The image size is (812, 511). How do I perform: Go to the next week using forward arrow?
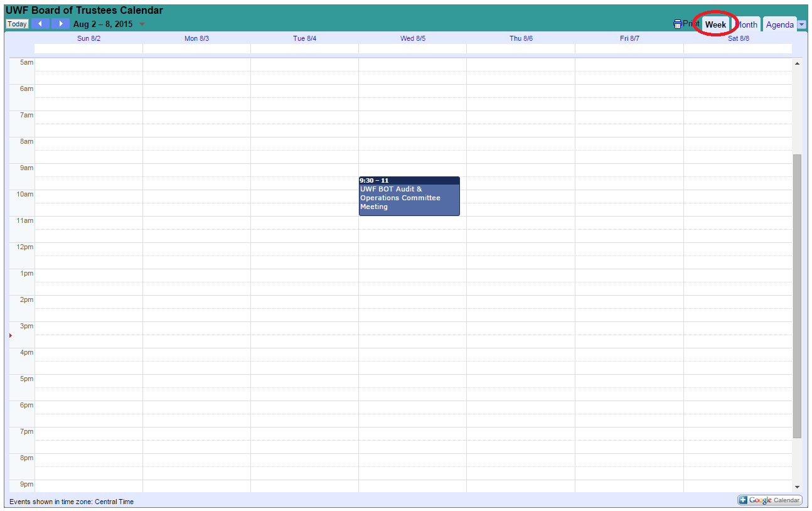pyautogui.click(x=60, y=24)
